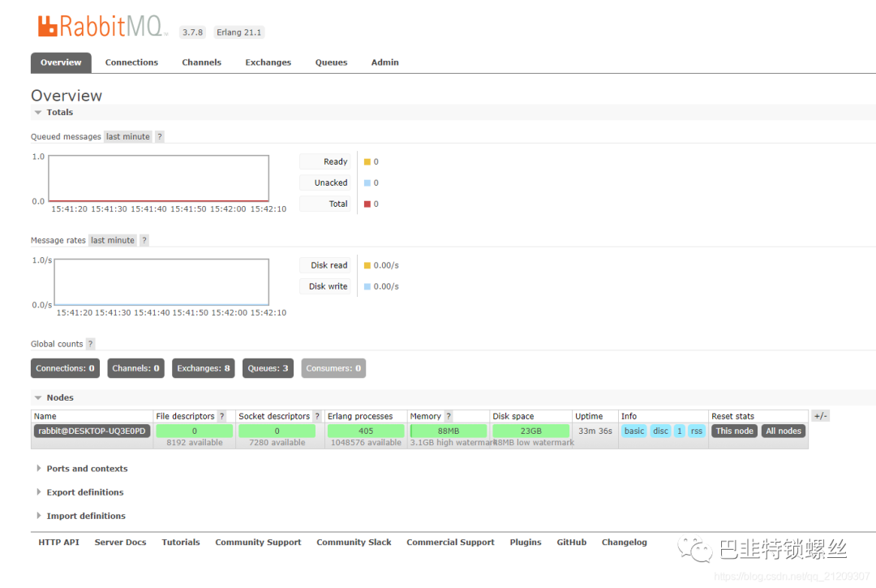This screenshot has height=588, width=876.
Task: Click the Ready legend label
Action: (x=325, y=161)
